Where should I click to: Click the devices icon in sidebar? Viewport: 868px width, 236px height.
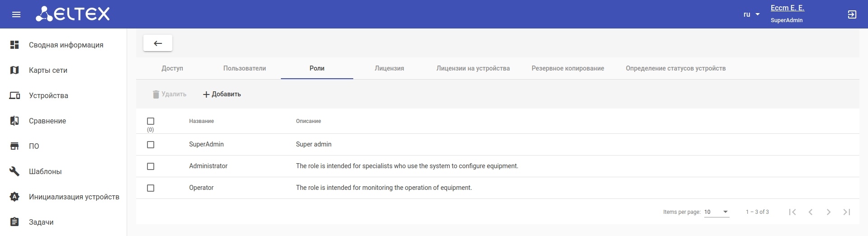[14, 95]
